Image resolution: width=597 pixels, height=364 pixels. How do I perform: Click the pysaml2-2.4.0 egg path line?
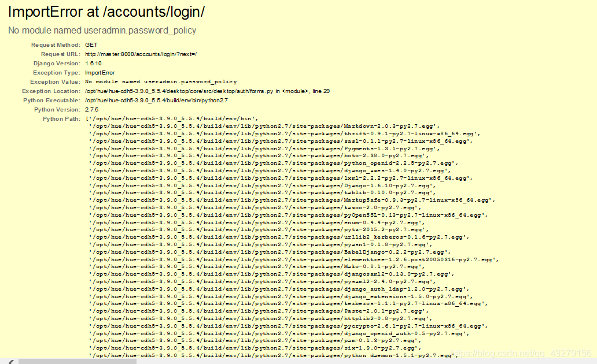pyautogui.click(x=262, y=281)
